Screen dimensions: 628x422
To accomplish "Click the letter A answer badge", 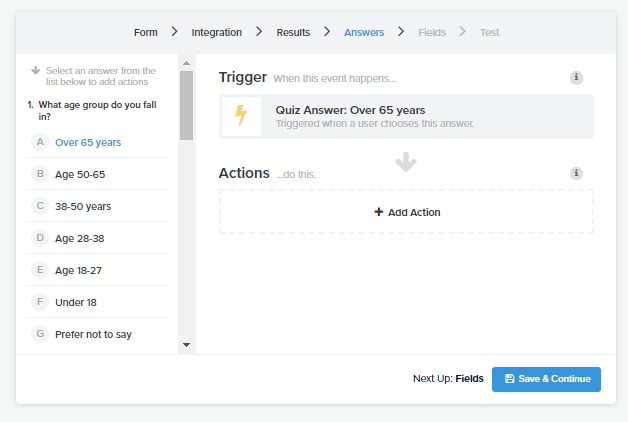I will click(x=40, y=142).
